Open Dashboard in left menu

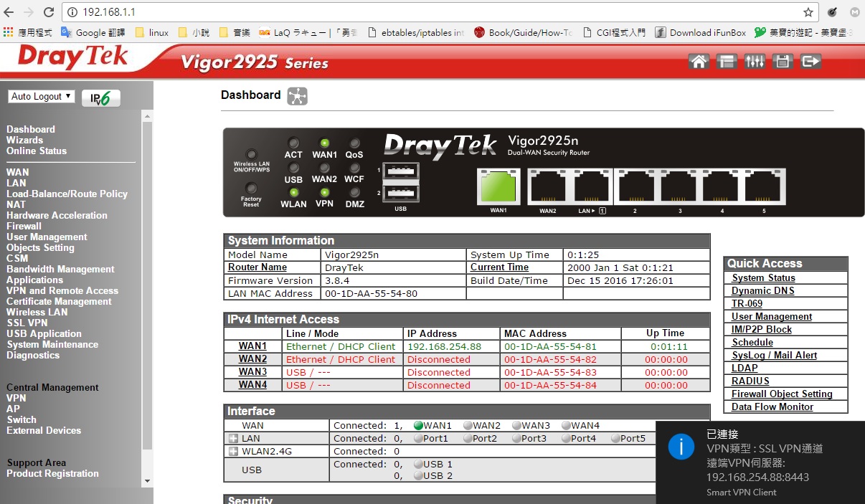(31, 130)
